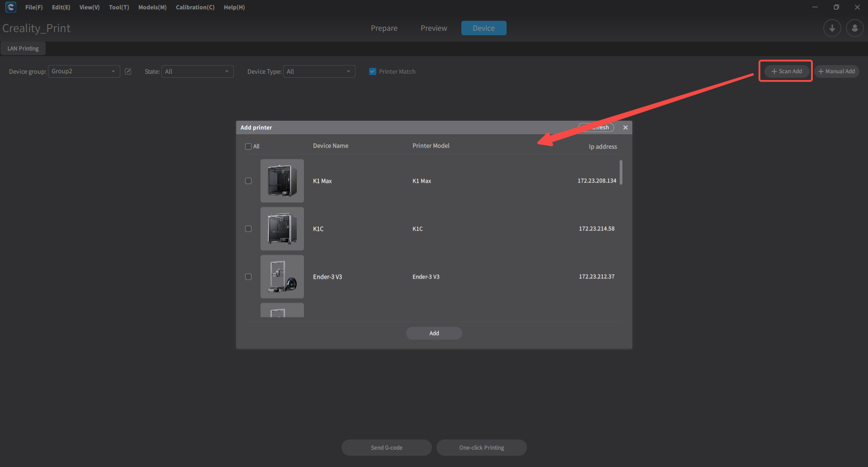Click the K1 Max printer thumbnail

click(282, 181)
